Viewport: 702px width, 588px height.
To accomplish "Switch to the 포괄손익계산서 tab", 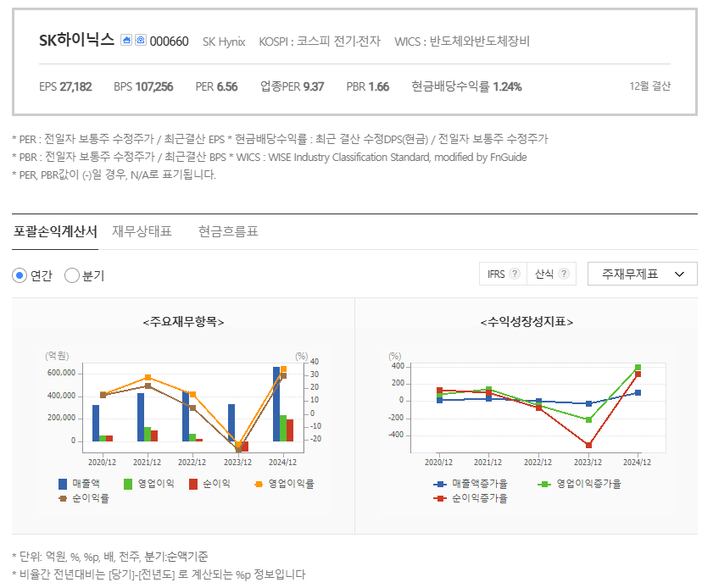I will click(55, 232).
